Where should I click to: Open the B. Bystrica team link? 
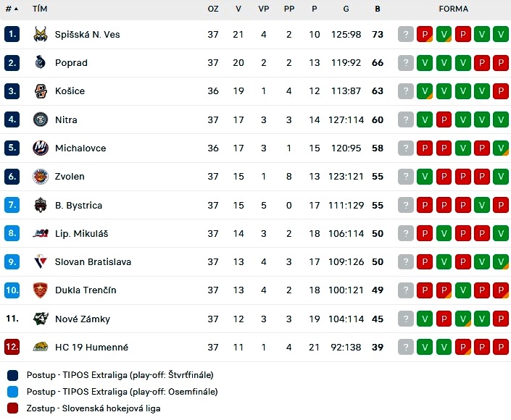pyautogui.click(x=78, y=206)
